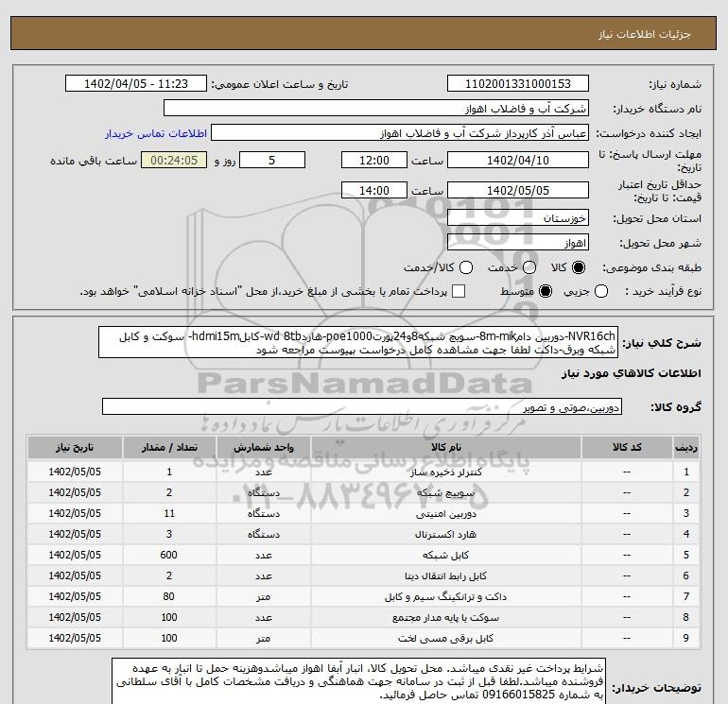Click quantity 3 in the هارد اکسترنال row
Image resolution: width=728 pixels, height=704 pixels.
[x=169, y=534]
